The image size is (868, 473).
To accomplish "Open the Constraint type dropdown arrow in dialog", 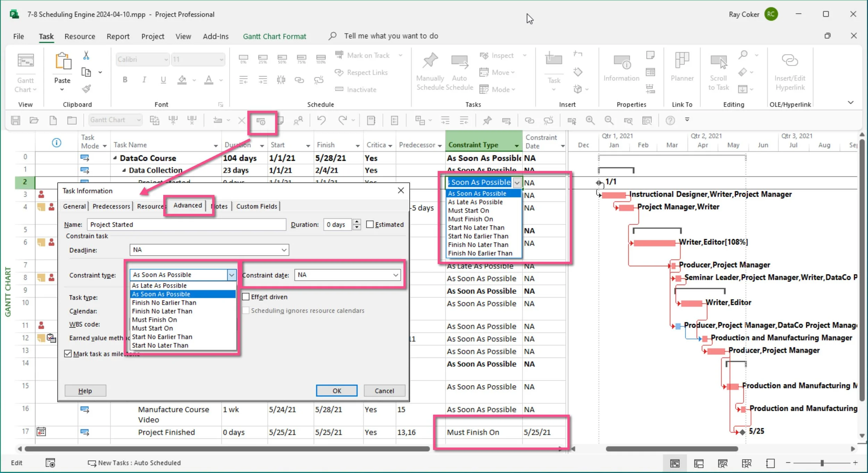I will 232,275.
